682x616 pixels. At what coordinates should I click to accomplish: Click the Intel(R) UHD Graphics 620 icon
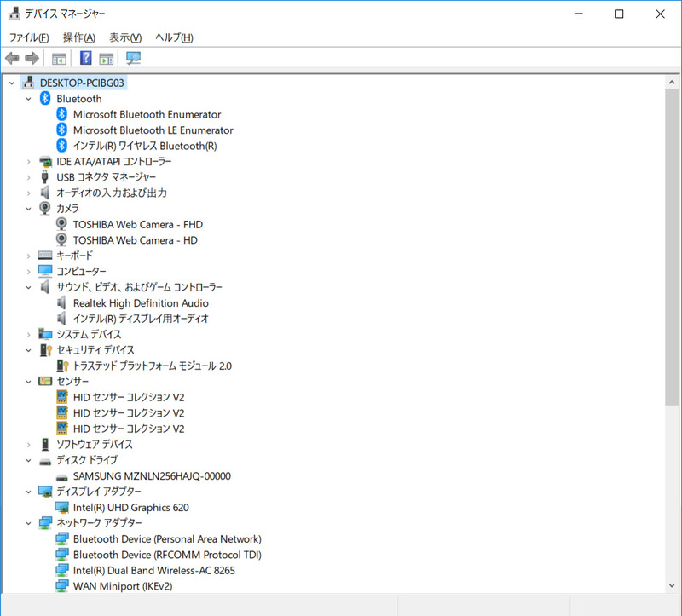(62, 507)
